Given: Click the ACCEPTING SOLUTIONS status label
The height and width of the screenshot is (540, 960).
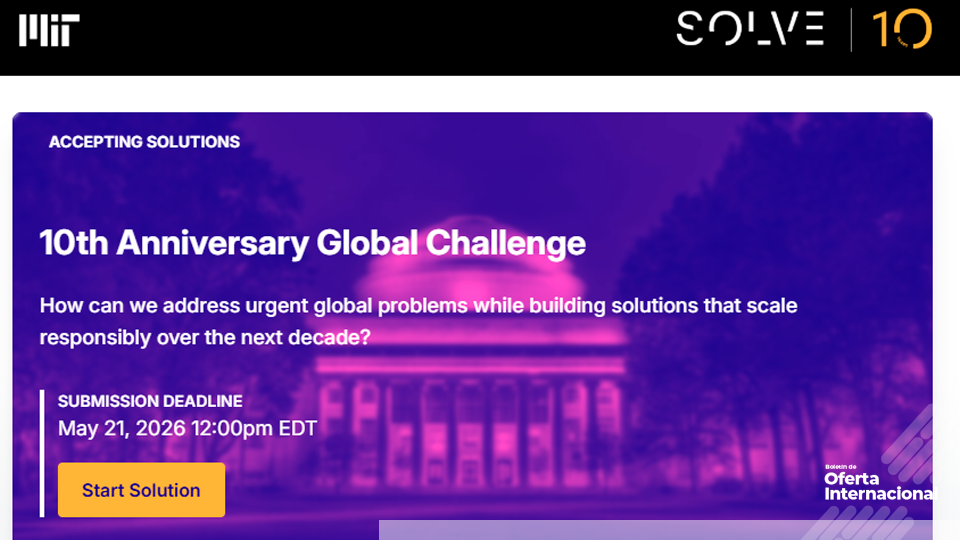Looking at the screenshot, I should pyautogui.click(x=144, y=142).
